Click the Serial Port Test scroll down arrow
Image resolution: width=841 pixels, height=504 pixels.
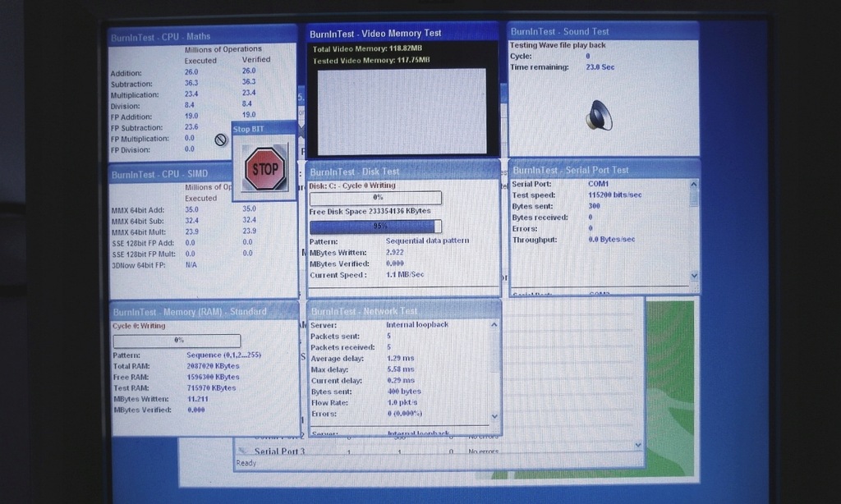click(x=693, y=276)
